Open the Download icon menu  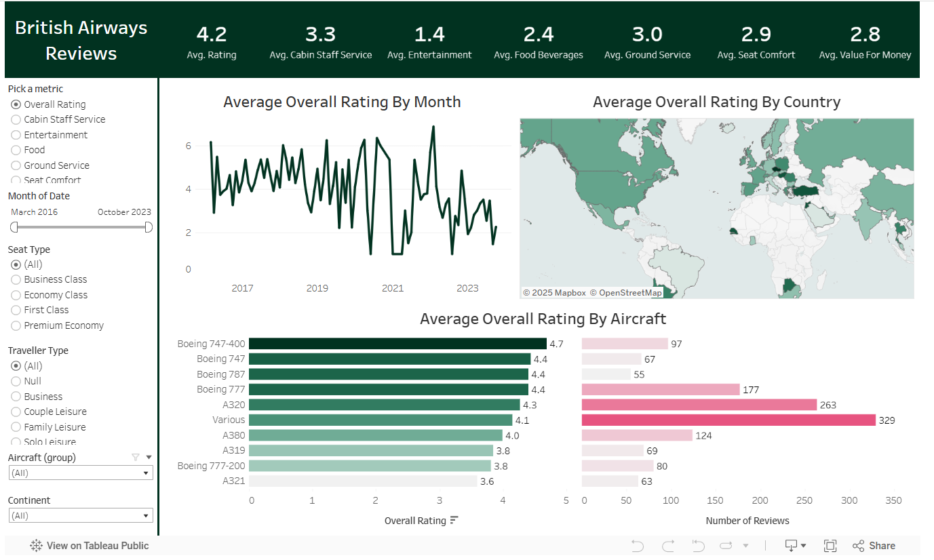(795, 546)
